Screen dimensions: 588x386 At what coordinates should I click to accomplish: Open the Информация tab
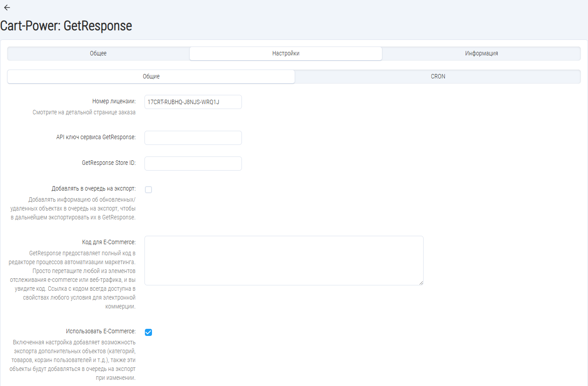[x=481, y=53]
